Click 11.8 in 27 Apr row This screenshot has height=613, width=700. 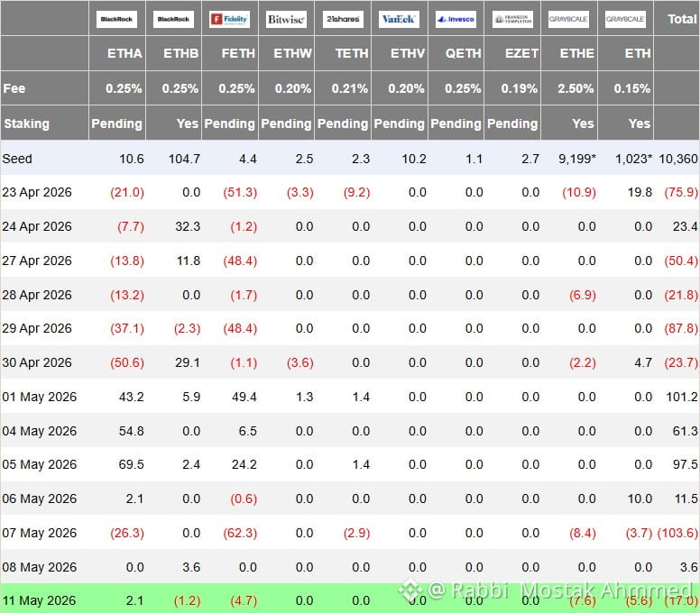tap(189, 261)
